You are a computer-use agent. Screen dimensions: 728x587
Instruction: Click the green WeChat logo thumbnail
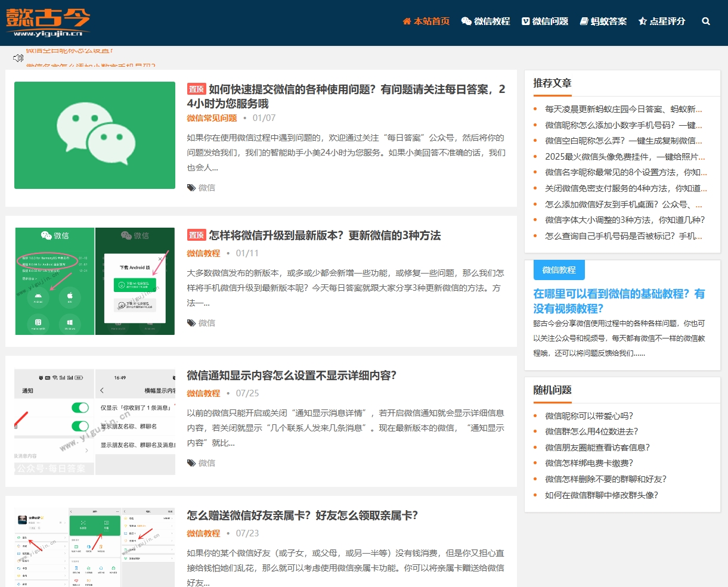click(x=95, y=135)
